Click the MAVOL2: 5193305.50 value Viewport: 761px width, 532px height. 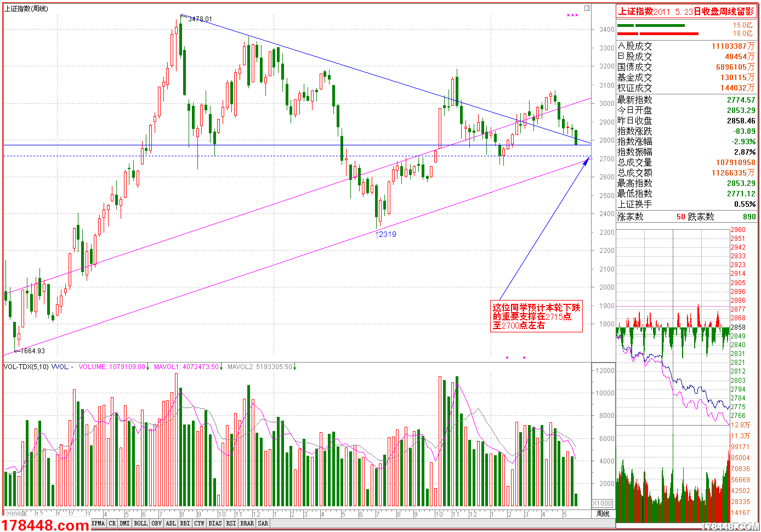click(x=260, y=367)
